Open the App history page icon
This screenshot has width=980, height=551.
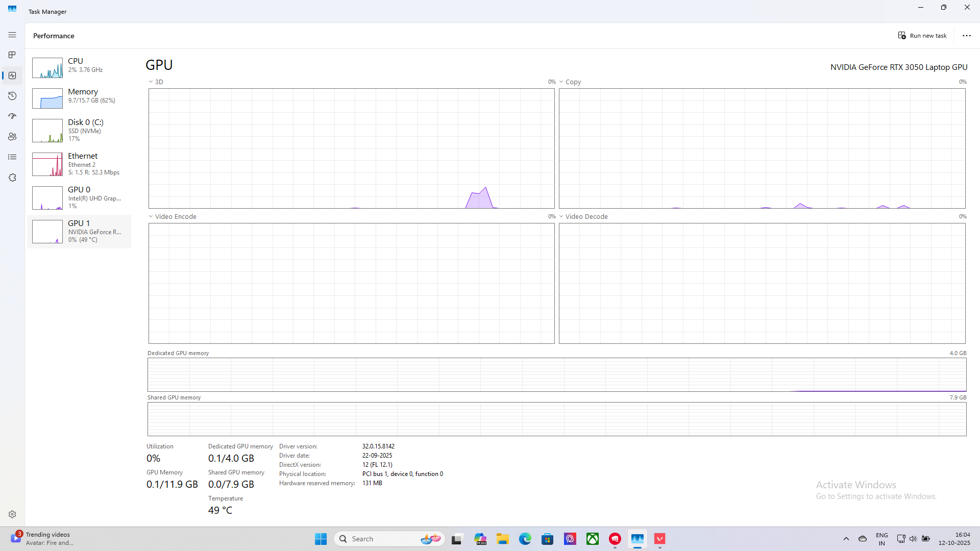12,96
